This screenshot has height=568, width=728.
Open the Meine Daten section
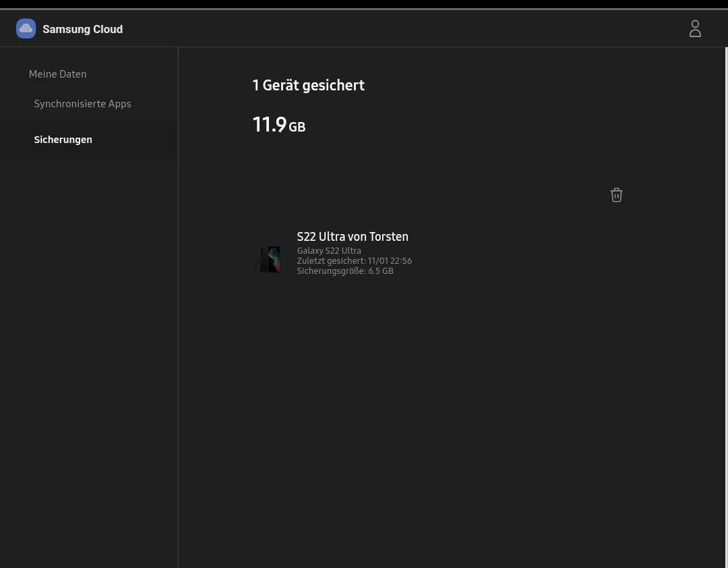[x=57, y=74]
